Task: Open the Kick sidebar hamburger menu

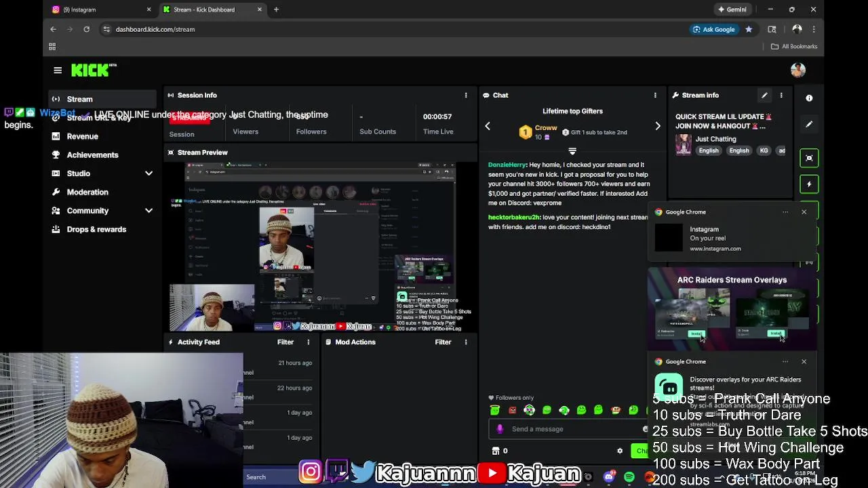Action: click(58, 70)
